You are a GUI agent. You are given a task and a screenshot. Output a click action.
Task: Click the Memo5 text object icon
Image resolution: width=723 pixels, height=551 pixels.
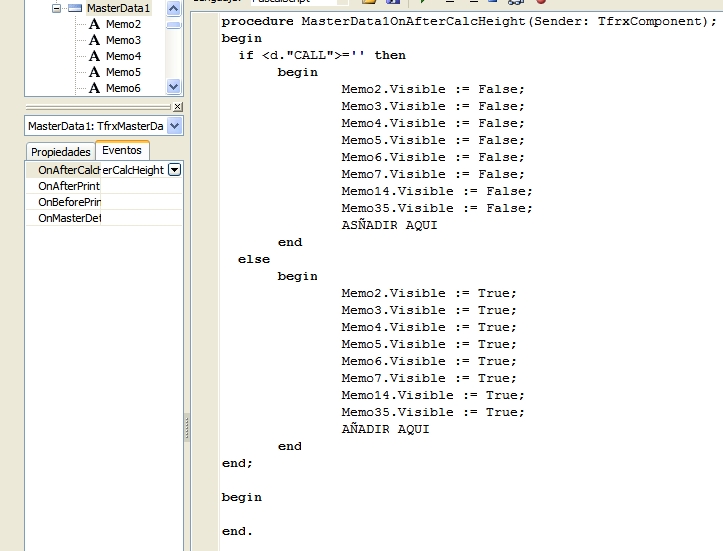pyautogui.click(x=94, y=72)
